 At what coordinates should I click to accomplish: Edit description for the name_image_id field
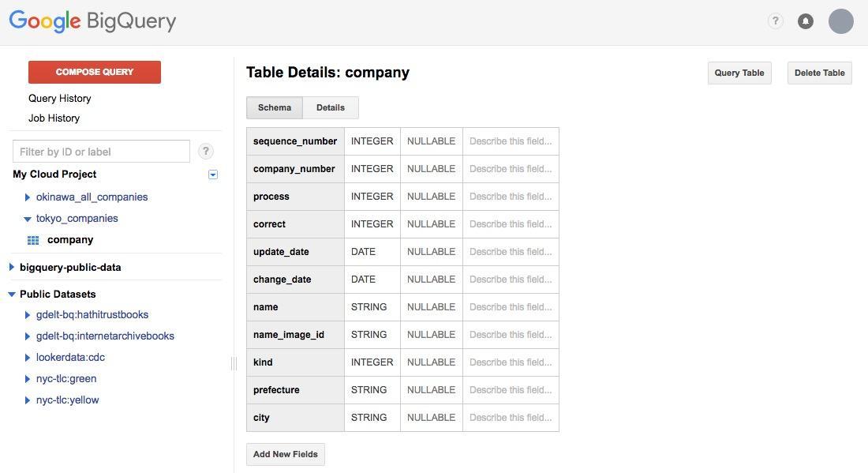(x=511, y=335)
